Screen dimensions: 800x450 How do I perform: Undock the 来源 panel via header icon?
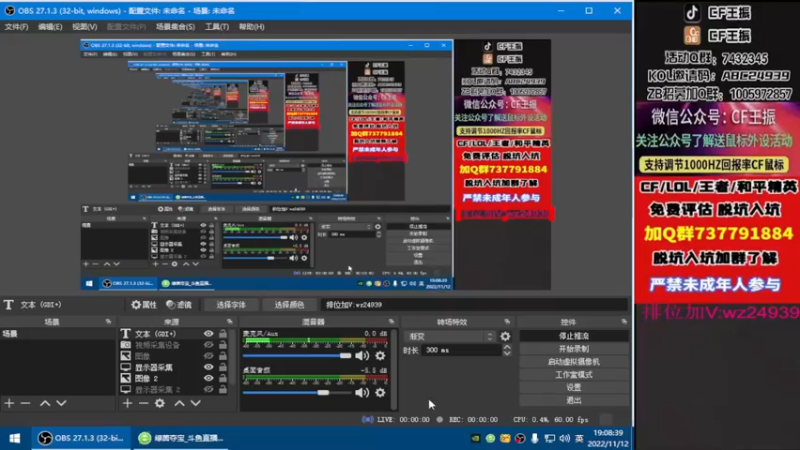pos(230,322)
